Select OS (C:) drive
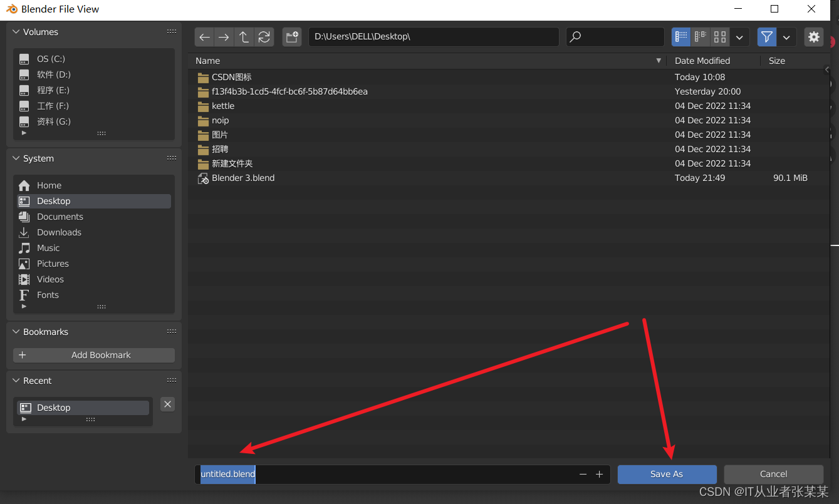This screenshot has height=504, width=839. (x=94, y=59)
